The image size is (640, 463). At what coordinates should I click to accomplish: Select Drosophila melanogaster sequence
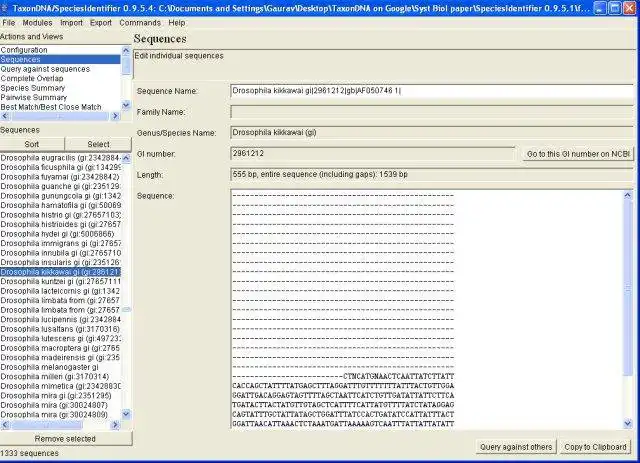(60, 367)
